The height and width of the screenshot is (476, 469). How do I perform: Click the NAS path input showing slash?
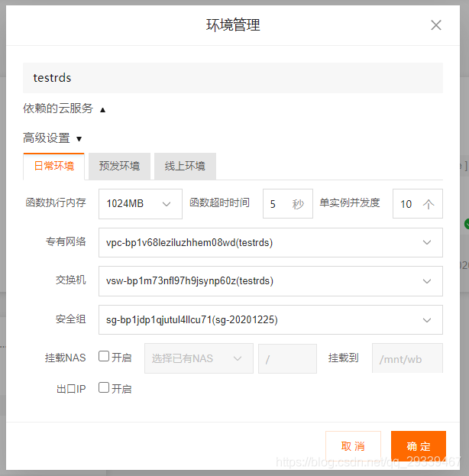pos(287,358)
